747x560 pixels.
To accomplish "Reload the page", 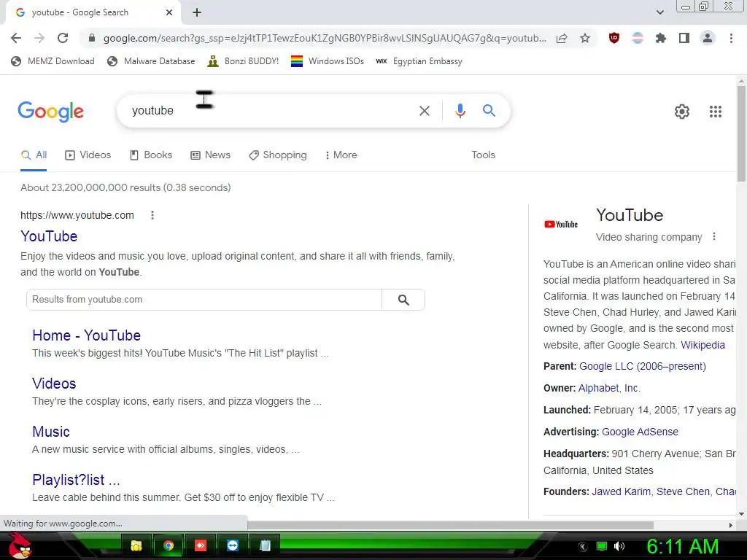I will tap(63, 38).
